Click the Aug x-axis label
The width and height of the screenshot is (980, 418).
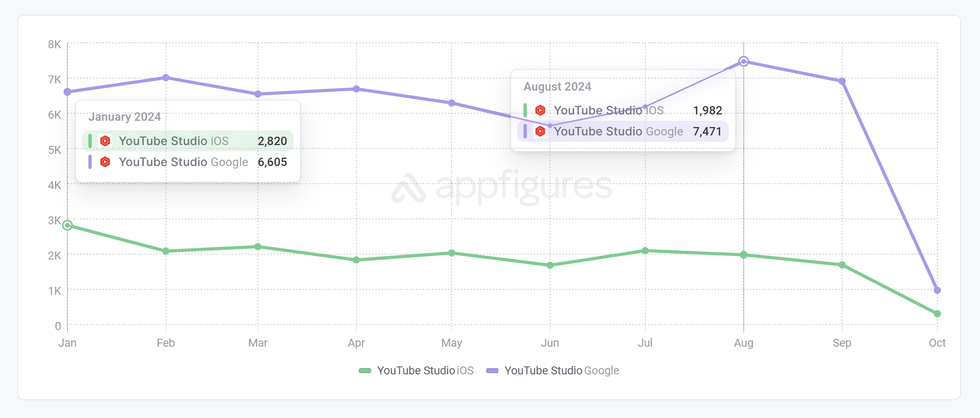coord(744,343)
